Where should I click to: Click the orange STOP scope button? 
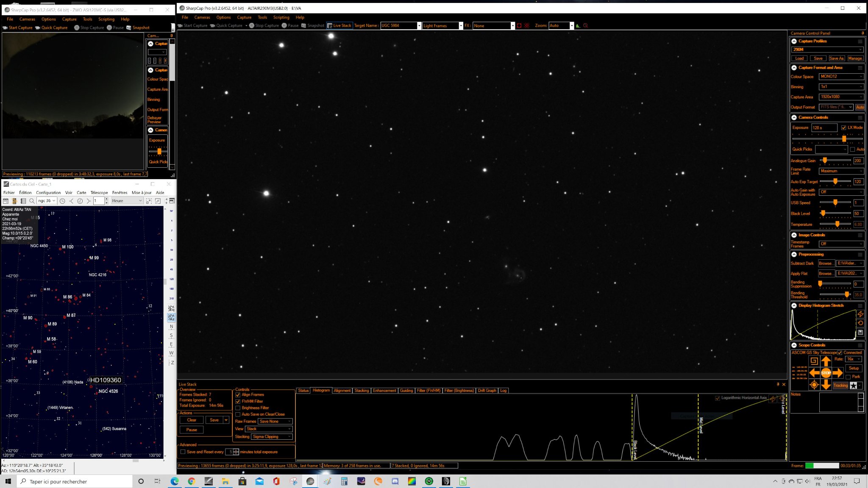[826, 373]
